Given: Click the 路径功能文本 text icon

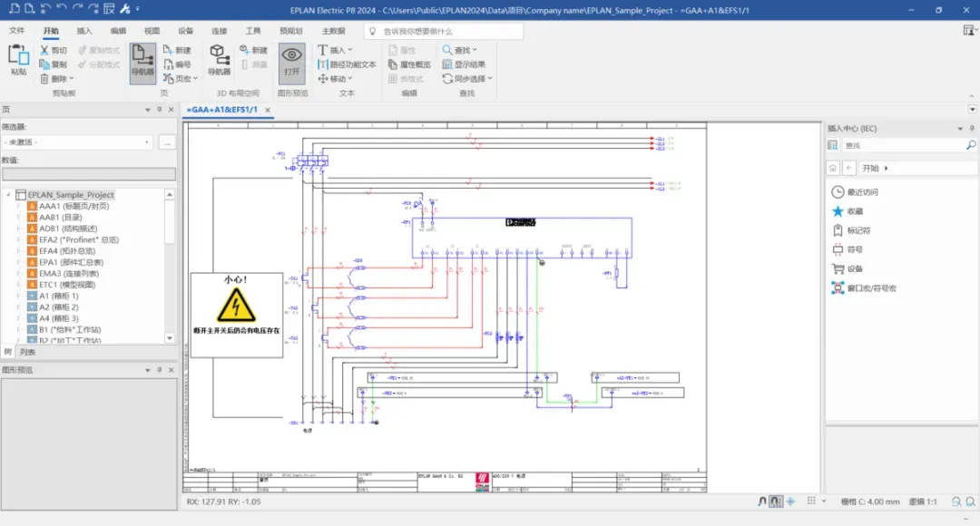Looking at the screenshot, I should [x=322, y=64].
